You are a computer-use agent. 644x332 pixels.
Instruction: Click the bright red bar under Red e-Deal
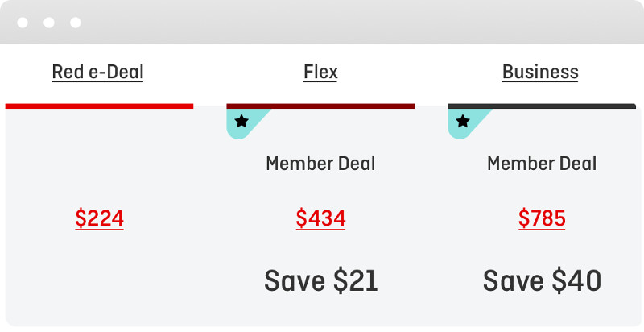coord(99,106)
